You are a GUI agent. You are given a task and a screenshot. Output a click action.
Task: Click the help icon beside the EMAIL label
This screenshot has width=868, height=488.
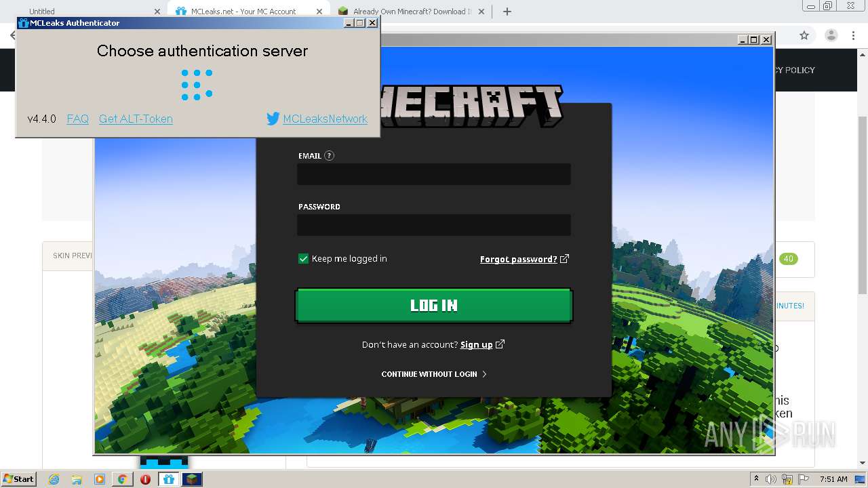(329, 155)
